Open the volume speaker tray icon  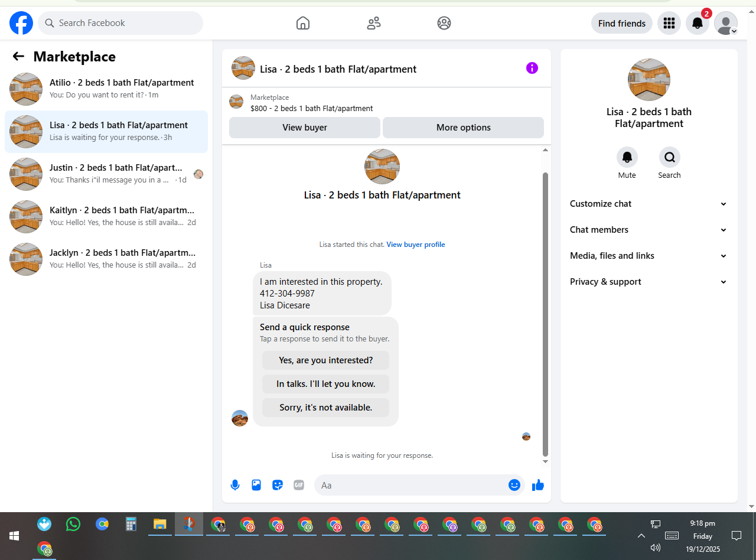[655, 548]
